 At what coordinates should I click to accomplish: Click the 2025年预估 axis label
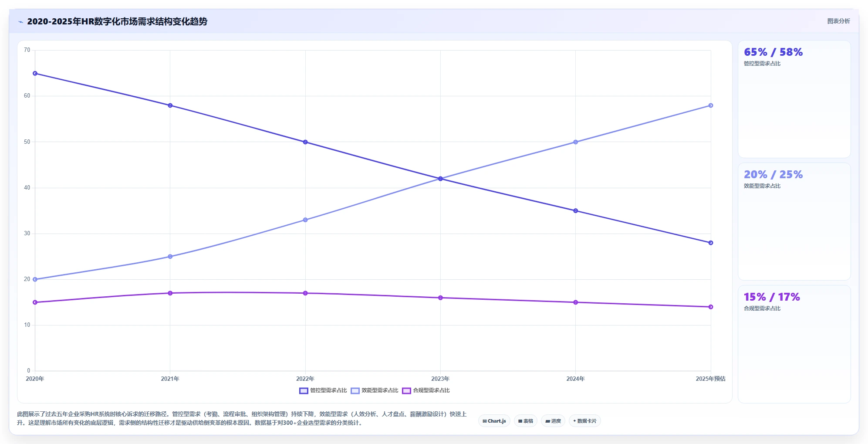coord(711,379)
